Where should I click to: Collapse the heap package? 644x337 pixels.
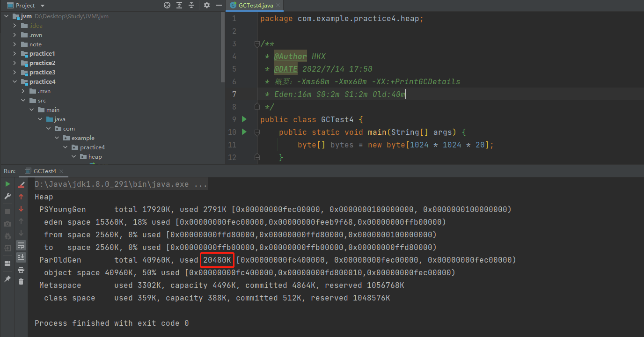click(x=74, y=157)
